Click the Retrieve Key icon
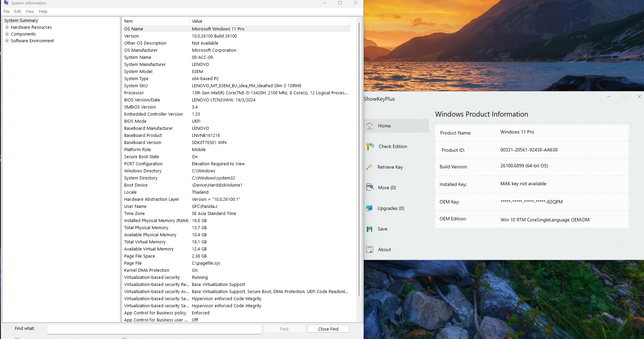The height and width of the screenshot is (339, 644). point(369,167)
